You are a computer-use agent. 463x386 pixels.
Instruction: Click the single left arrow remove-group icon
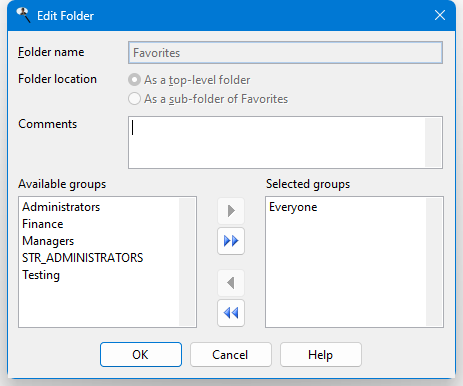231,283
